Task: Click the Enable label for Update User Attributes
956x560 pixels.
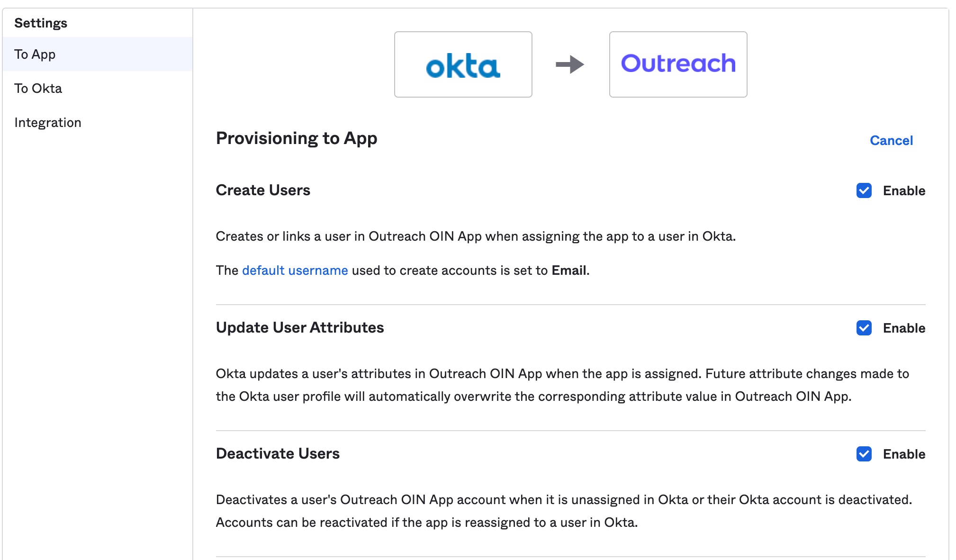Action: click(x=904, y=328)
